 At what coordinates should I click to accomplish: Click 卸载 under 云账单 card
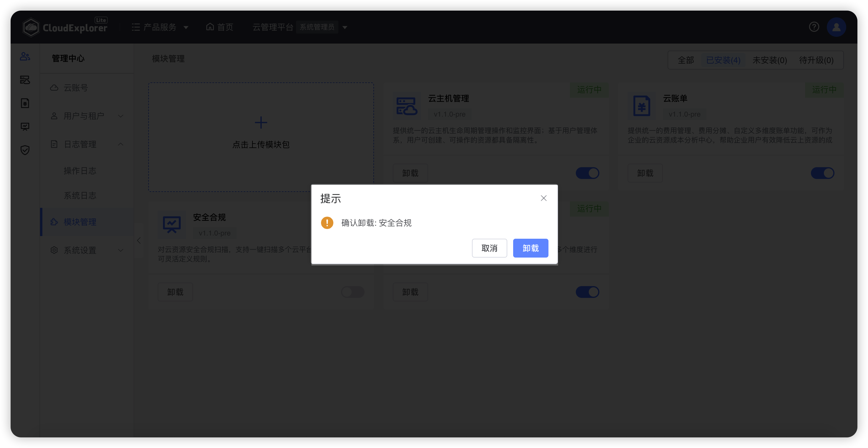point(645,173)
